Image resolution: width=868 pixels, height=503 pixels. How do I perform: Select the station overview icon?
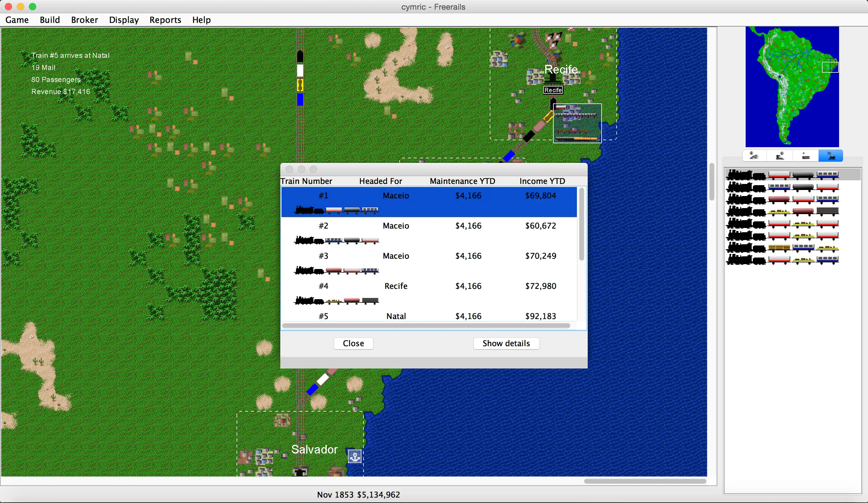coord(779,156)
